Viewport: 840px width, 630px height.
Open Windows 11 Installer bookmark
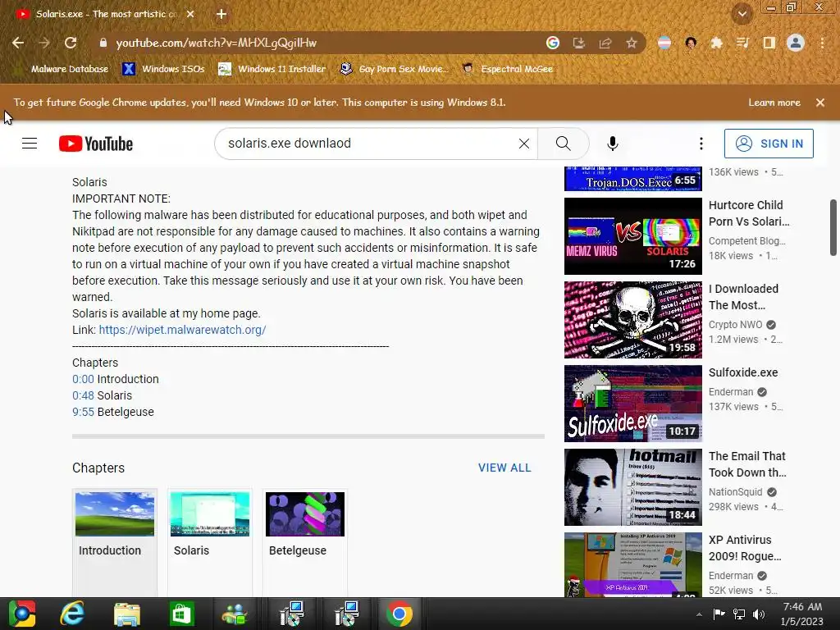point(272,69)
